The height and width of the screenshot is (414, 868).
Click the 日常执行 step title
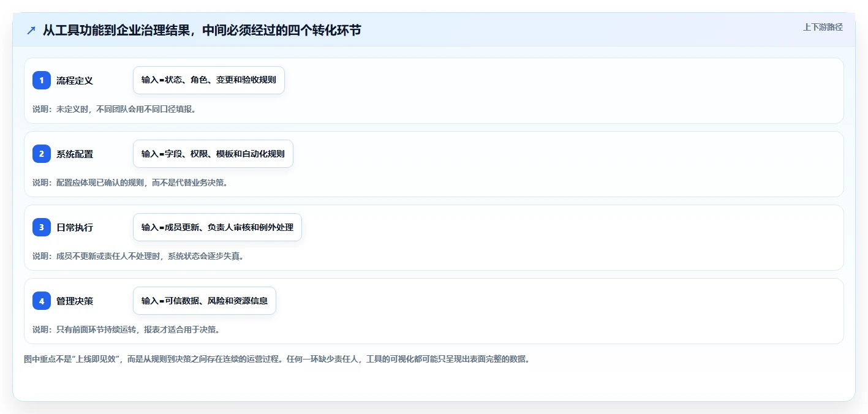75,227
